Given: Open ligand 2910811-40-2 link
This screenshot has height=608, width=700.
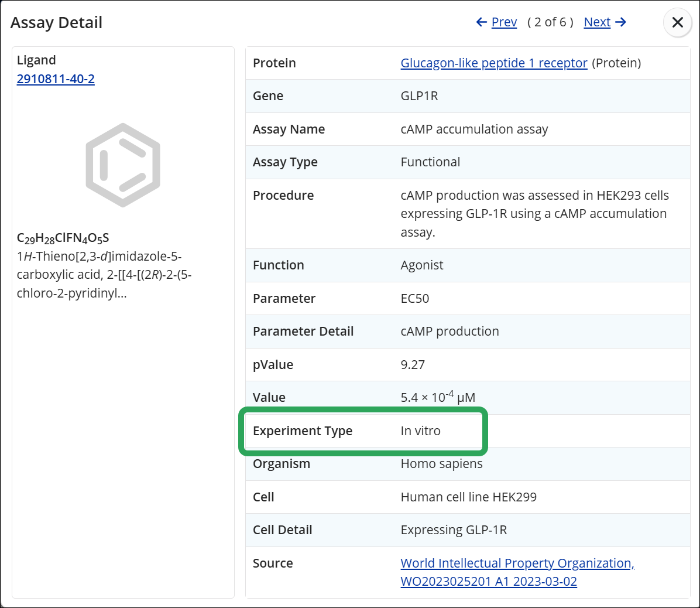Looking at the screenshot, I should click(56, 78).
